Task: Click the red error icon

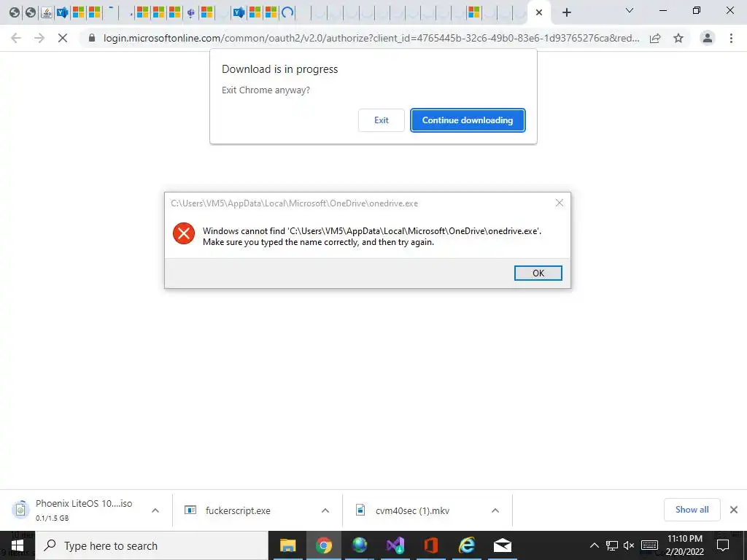Action: pyautogui.click(x=183, y=233)
